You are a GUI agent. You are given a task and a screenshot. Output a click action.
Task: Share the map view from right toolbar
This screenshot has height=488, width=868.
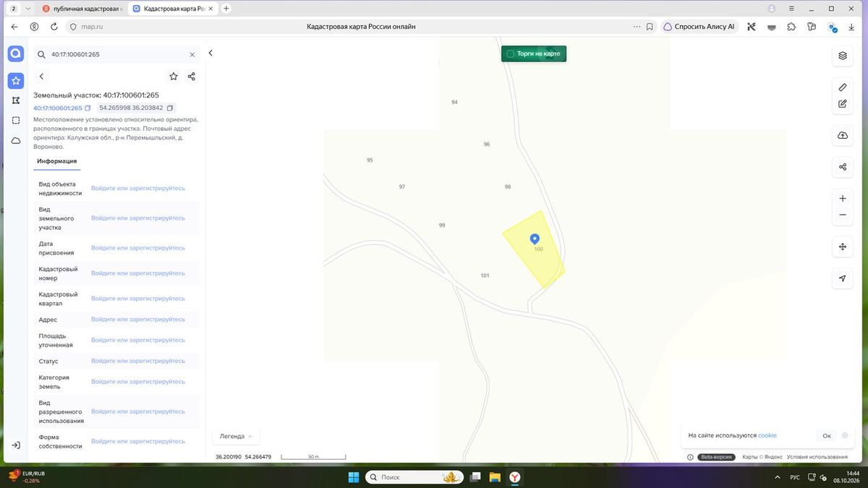tap(843, 167)
